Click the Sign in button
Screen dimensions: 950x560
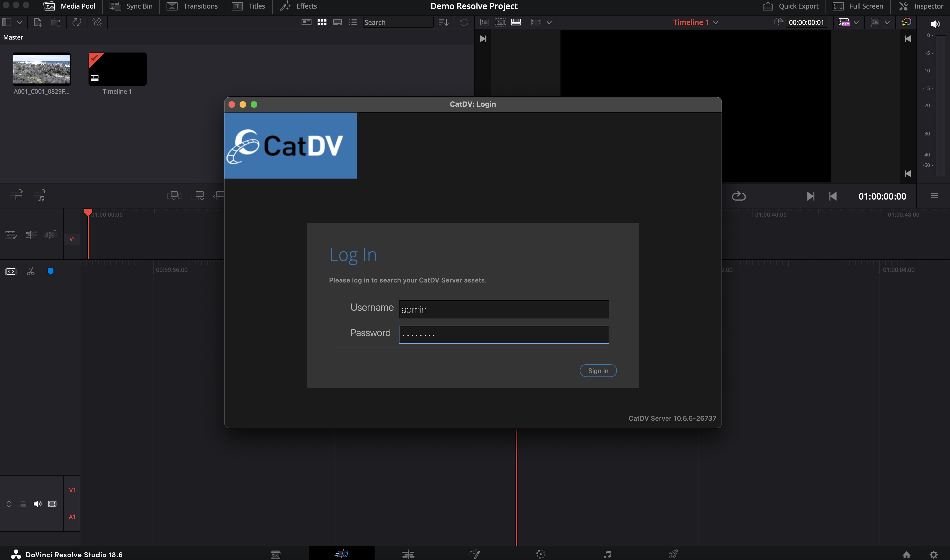tap(598, 371)
